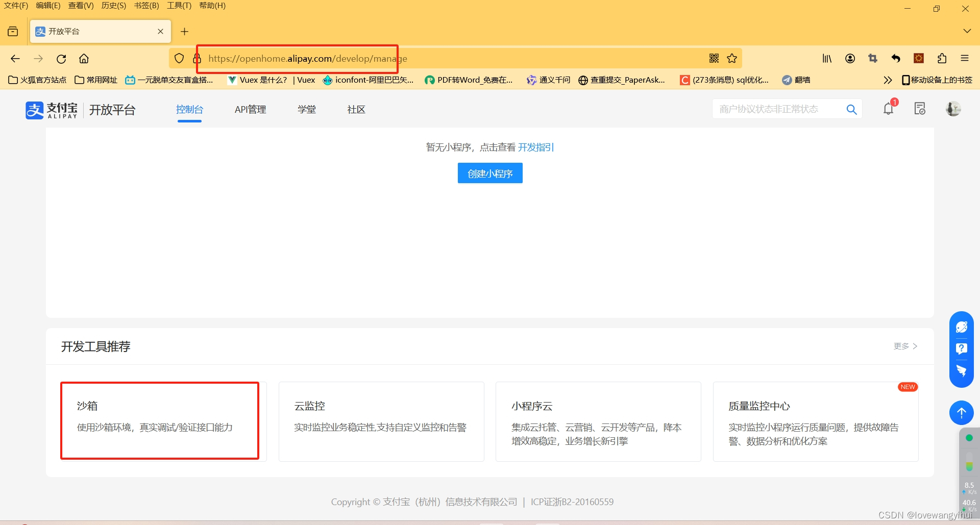Viewport: 980px width, 525px height.
Task: Open the user avatar menu
Action: pyautogui.click(x=953, y=109)
